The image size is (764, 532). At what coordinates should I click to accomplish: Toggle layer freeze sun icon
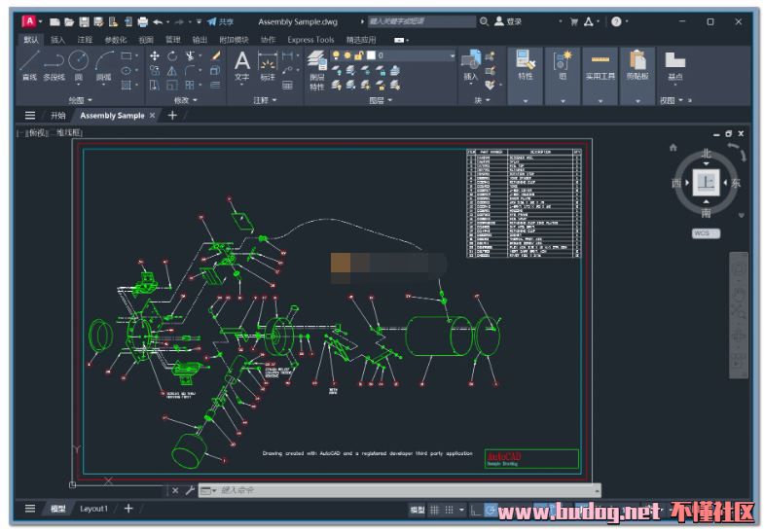coord(346,55)
